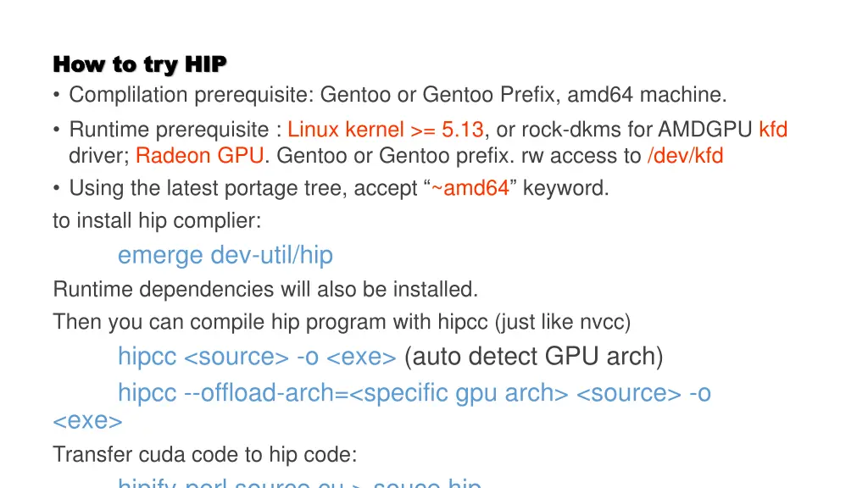This screenshot has height=488, width=868.
Task: Click the "Then you can compile hip program" line
Action: (x=342, y=322)
